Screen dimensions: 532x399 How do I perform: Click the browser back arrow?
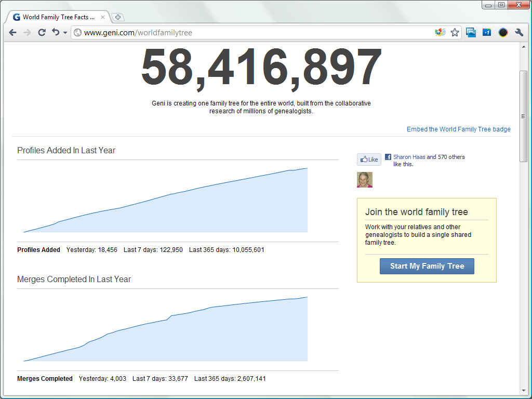pos(13,33)
